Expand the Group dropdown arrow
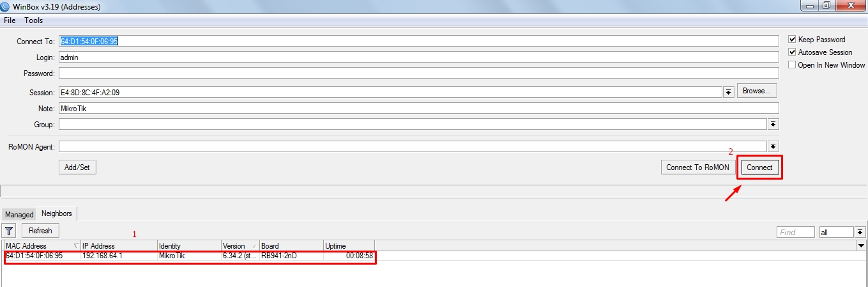Screen dimensions: 868x287 (773, 124)
